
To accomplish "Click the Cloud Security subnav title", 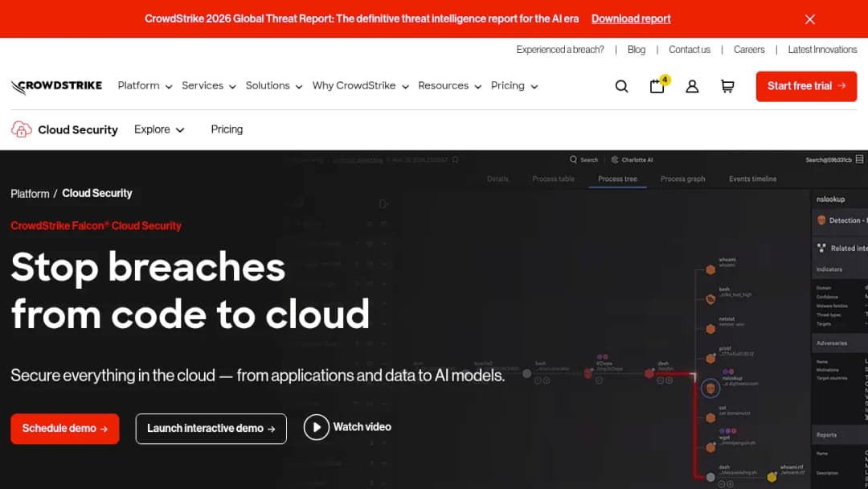I will coord(77,129).
